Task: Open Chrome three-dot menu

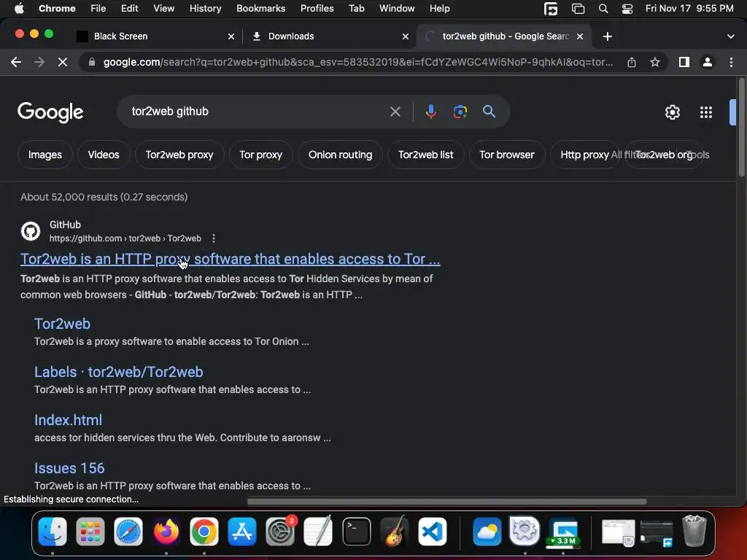Action: (731, 62)
